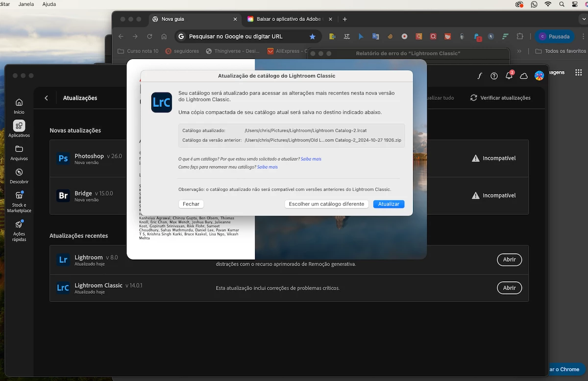Click the LrC icon in the catalog dialog

pos(161,102)
